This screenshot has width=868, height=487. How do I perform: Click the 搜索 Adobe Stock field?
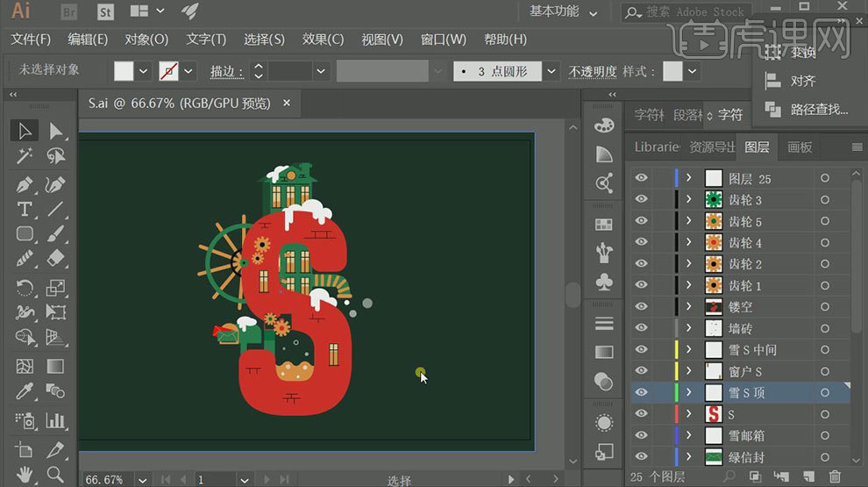tap(687, 11)
